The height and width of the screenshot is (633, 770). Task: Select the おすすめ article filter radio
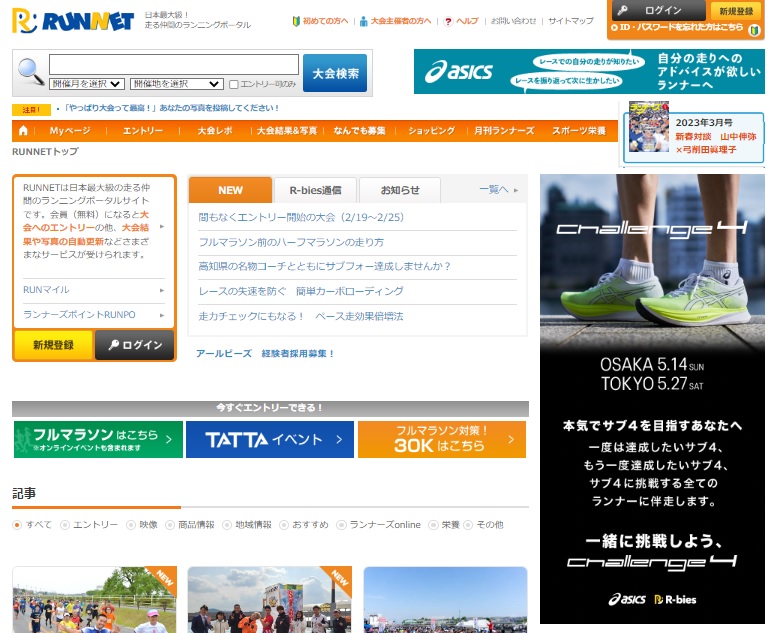coord(283,525)
